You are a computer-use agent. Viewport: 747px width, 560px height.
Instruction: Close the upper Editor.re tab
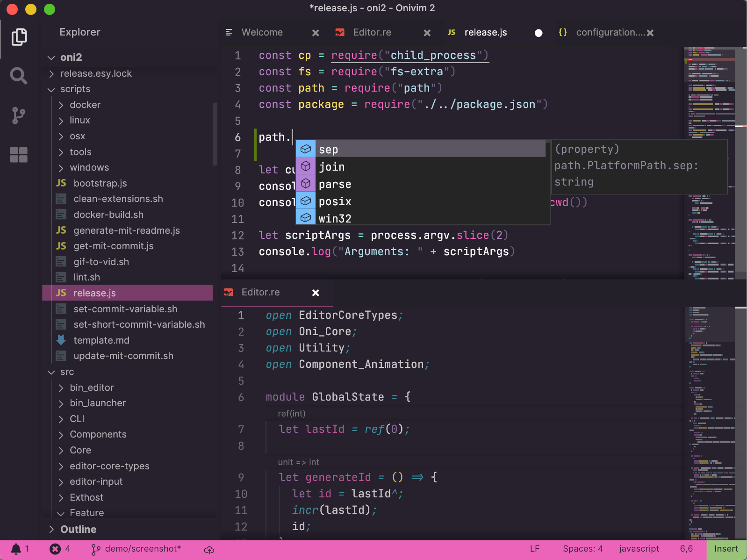427,33
